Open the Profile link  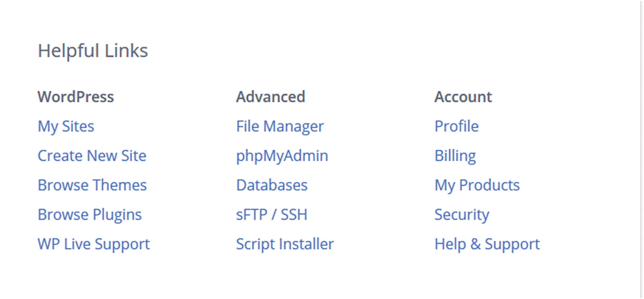coord(456,127)
